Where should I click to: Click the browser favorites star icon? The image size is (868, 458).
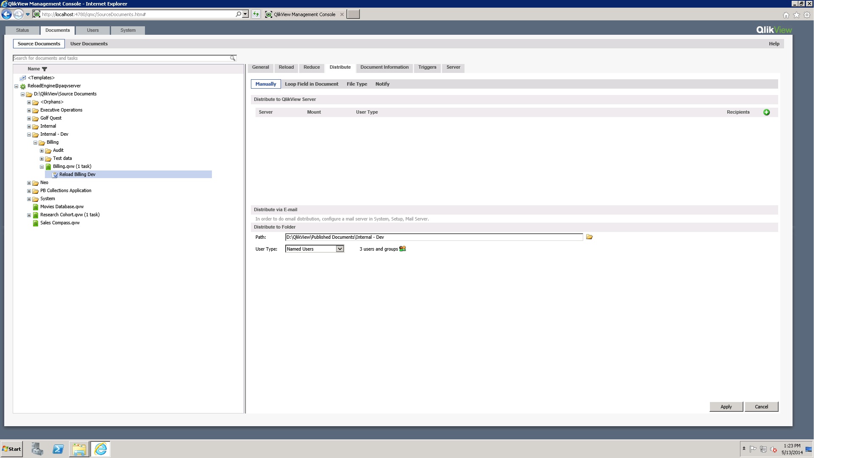coord(796,15)
